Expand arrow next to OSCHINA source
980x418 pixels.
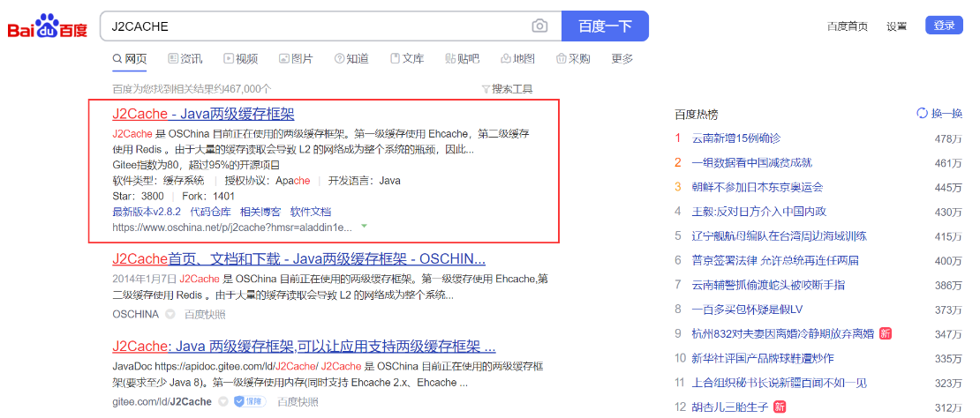coord(170,314)
